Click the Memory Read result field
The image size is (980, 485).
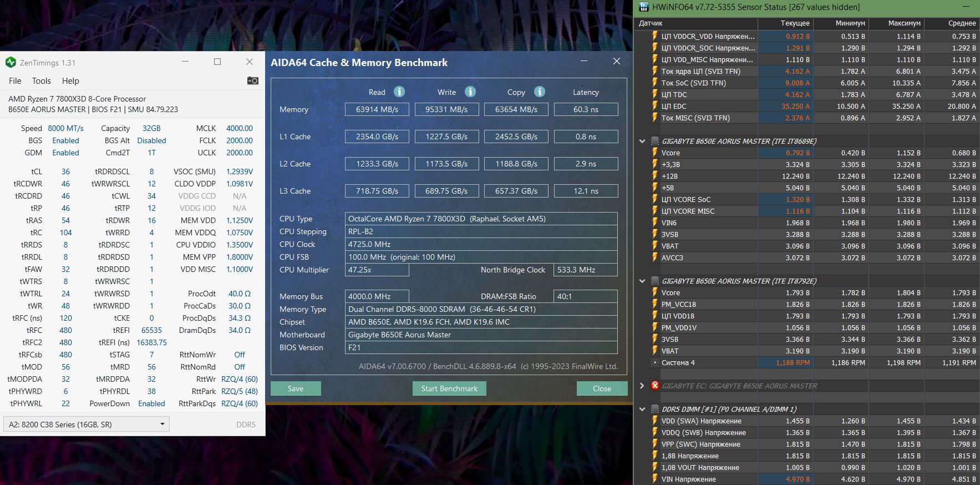point(377,110)
